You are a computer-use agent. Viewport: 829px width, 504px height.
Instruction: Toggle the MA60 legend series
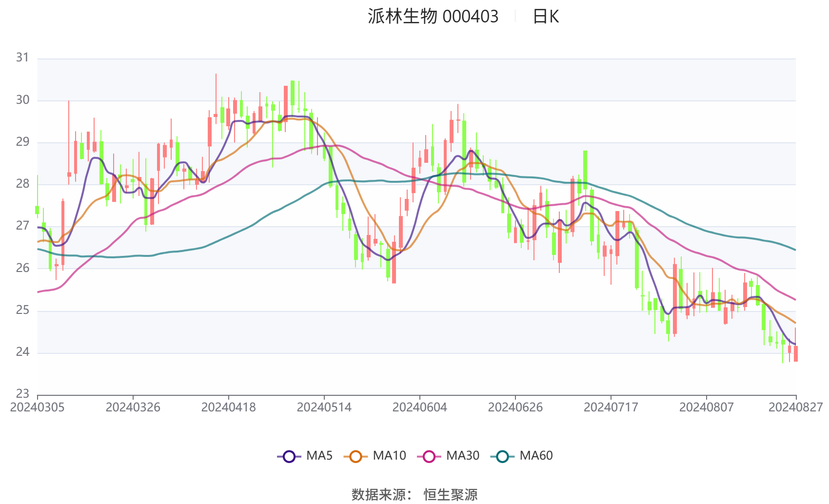click(x=522, y=456)
